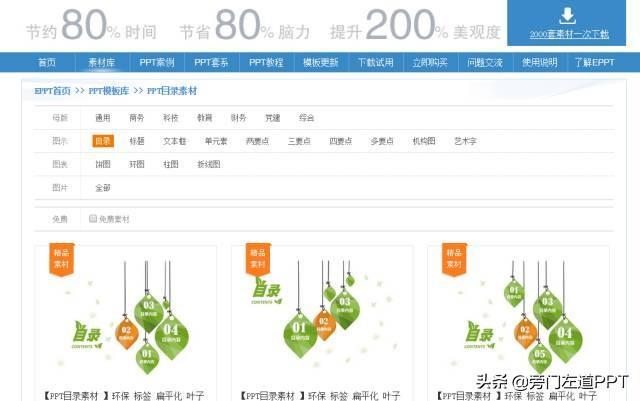Filter by 三要点 diagram type
This screenshot has width=640, height=401.
point(299,141)
